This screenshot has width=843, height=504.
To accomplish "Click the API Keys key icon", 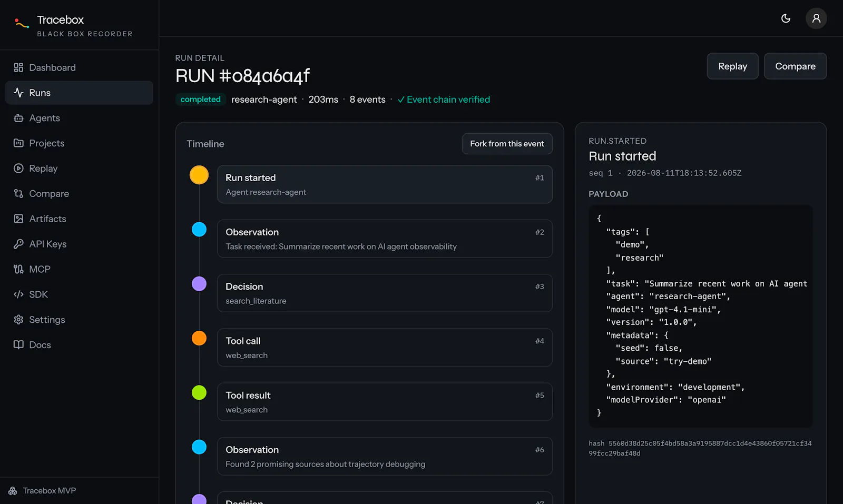I will coord(18,244).
